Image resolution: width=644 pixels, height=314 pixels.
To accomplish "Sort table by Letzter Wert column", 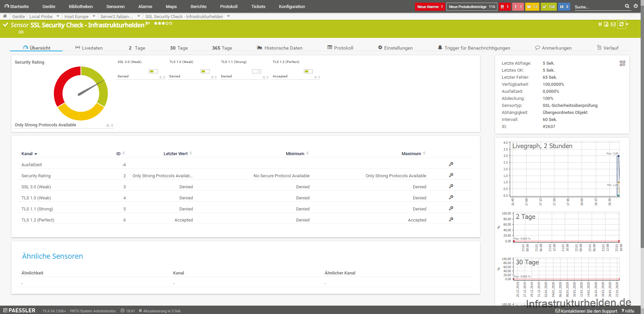I will point(178,153).
